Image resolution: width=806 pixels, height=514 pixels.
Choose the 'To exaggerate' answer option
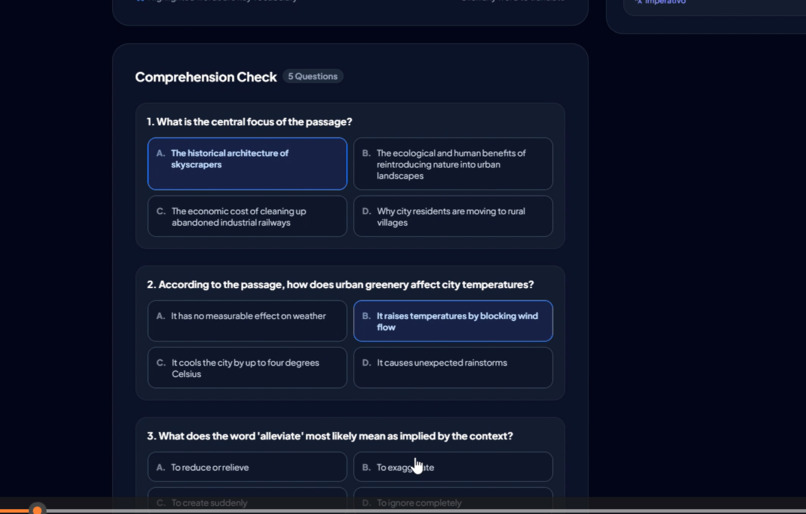(x=453, y=467)
